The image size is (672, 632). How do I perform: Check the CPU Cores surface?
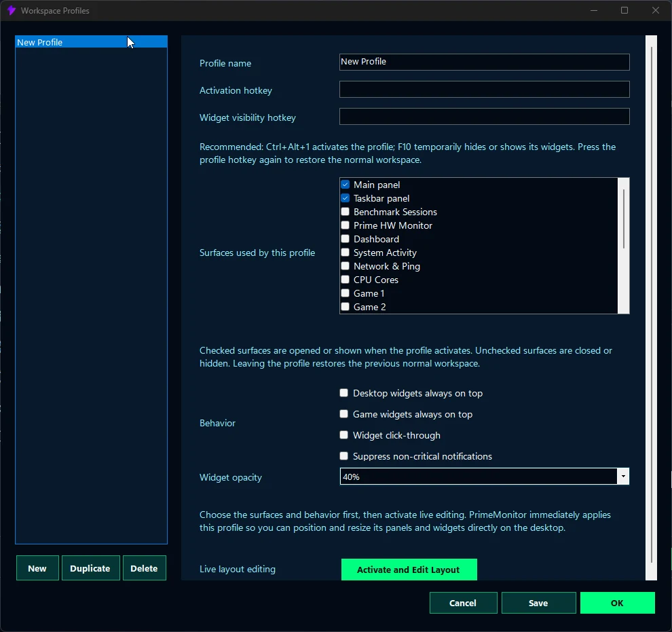[345, 280]
